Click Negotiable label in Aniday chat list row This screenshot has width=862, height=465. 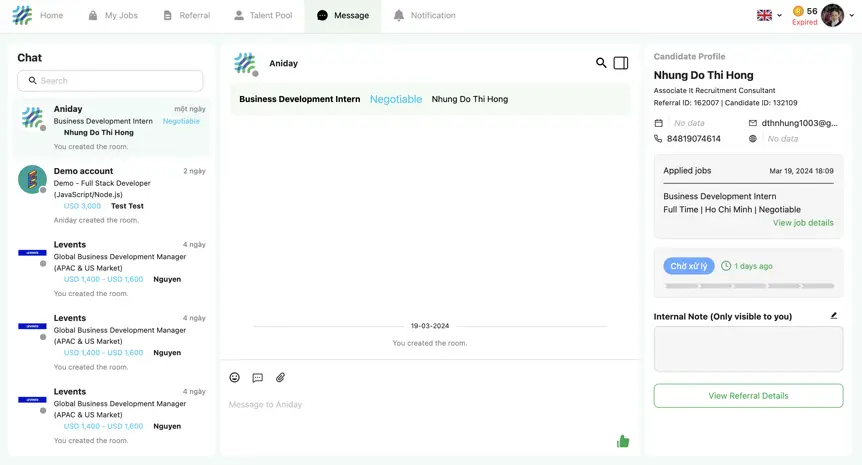tap(181, 121)
